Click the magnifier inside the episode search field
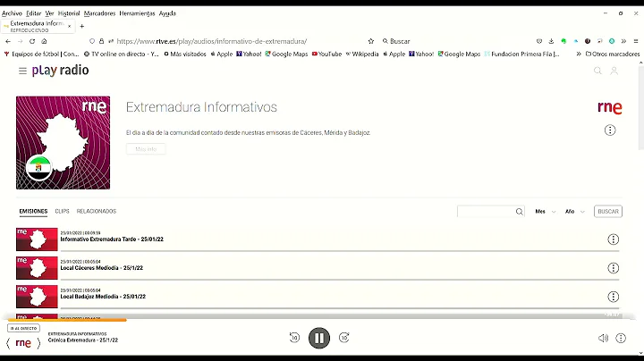Viewport: 644px width, 361px height. pyautogui.click(x=520, y=212)
